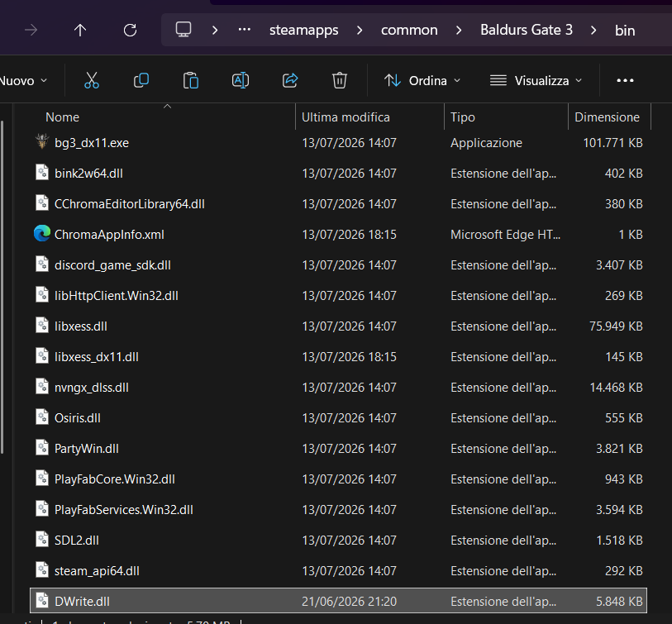Sort by the Tipo column header
This screenshot has height=624, width=672.
pyautogui.click(x=462, y=117)
